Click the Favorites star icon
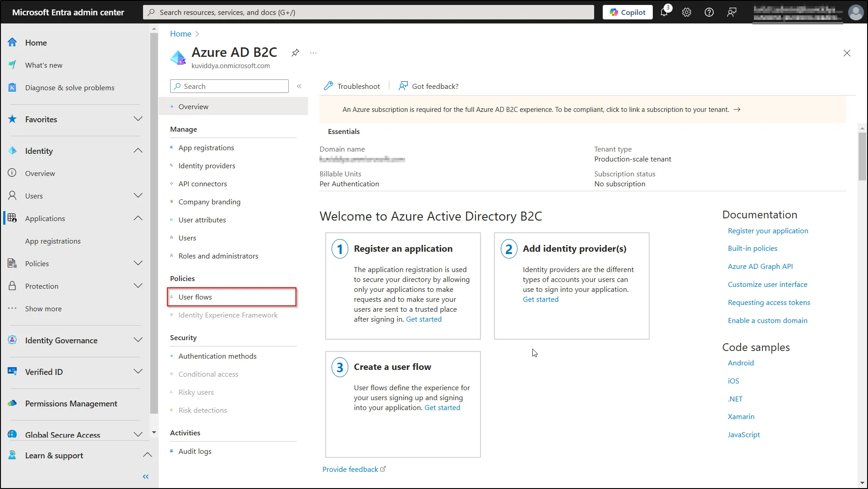 [12, 119]
